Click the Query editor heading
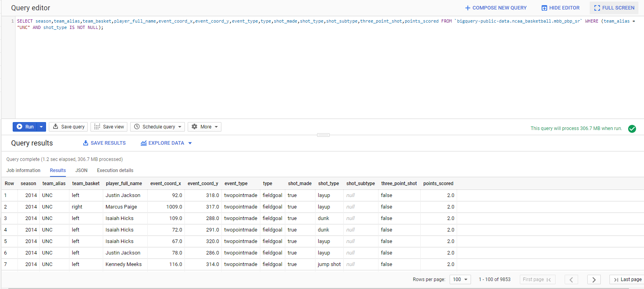 pyautogui.click(x=31, y=8)
